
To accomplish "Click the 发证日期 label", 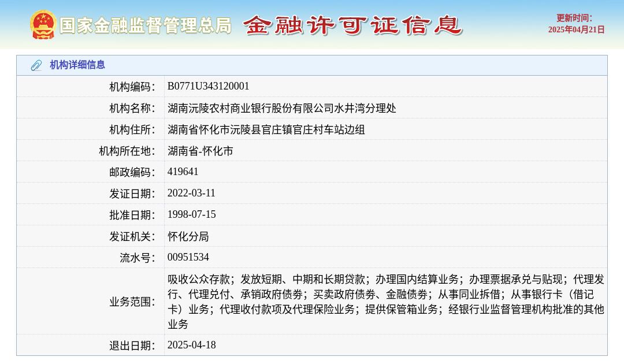I will click(x=132, y=194).
